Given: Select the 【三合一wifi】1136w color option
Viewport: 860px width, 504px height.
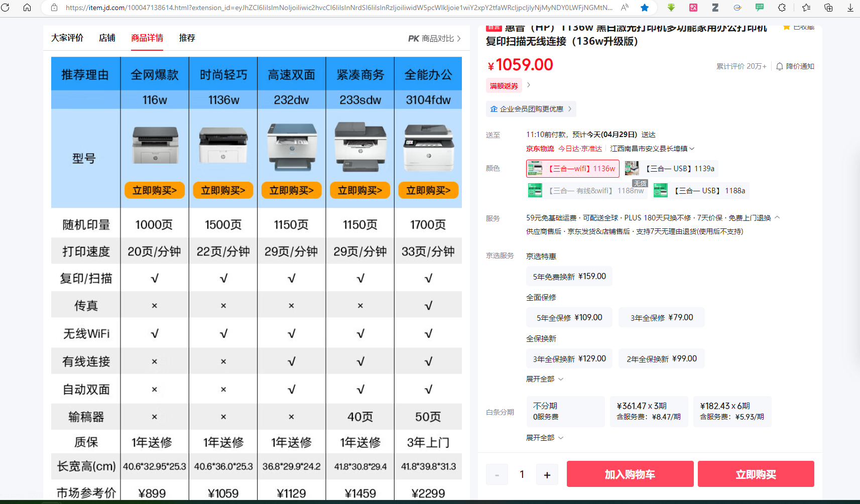Looking at the screenshot, I should [573, 169].
